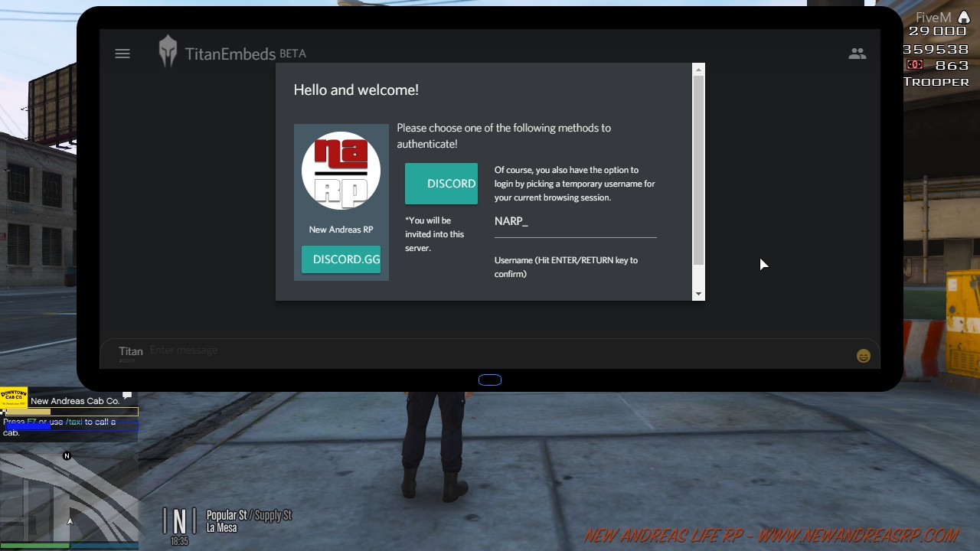Viewport: 980px width, 551px height.
Task: Click the north marker on the minimap
Action: click(67, 456)
